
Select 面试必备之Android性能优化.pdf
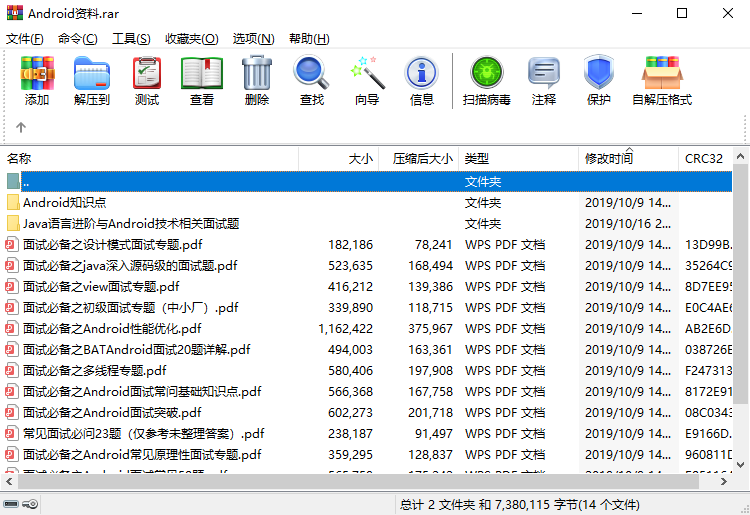tap(112, 329)
